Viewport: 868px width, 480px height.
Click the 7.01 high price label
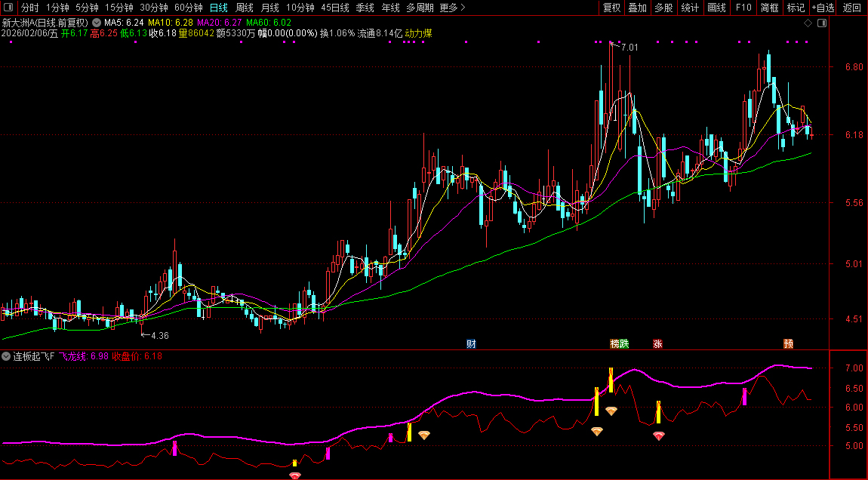[629, 48]
